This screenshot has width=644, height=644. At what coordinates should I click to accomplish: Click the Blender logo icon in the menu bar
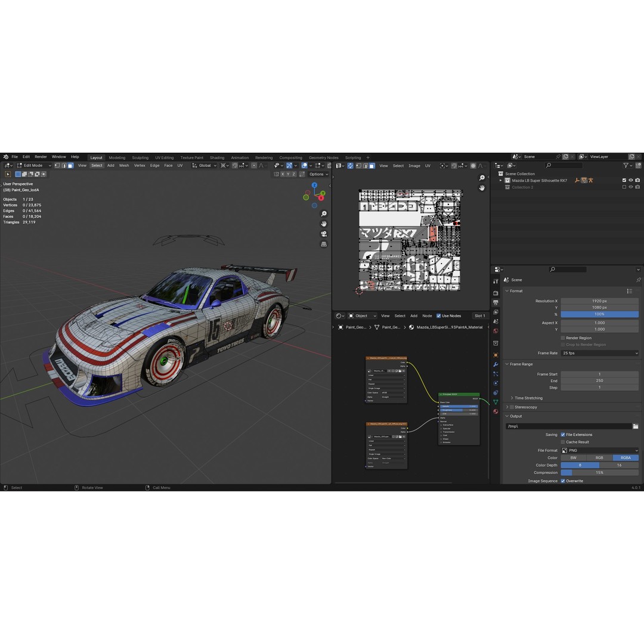tap(6, 157)
